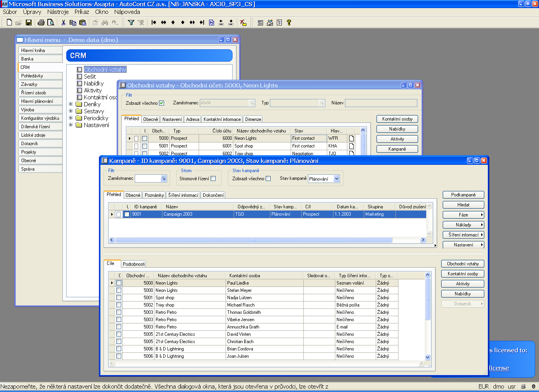Viewport: 539px width, 392px height.
Task: Click the Podkampaně button
Action: [463, 195]
